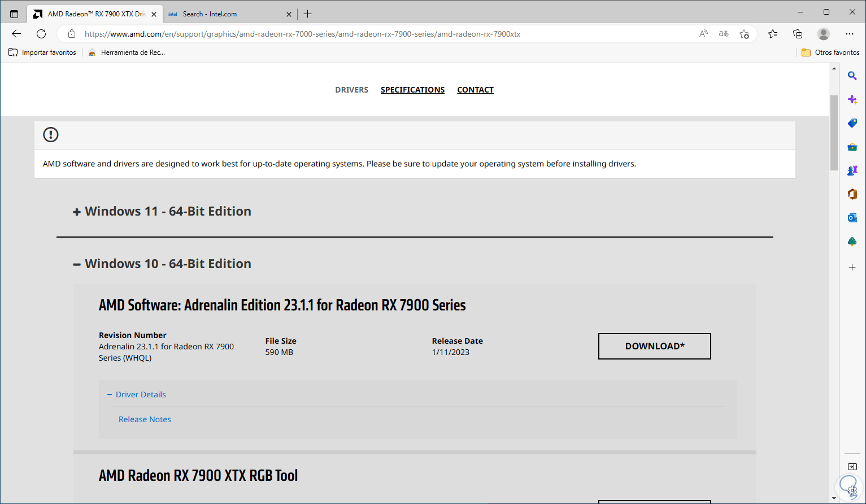
Task: View site information lock icon
Action: point(72,34)
